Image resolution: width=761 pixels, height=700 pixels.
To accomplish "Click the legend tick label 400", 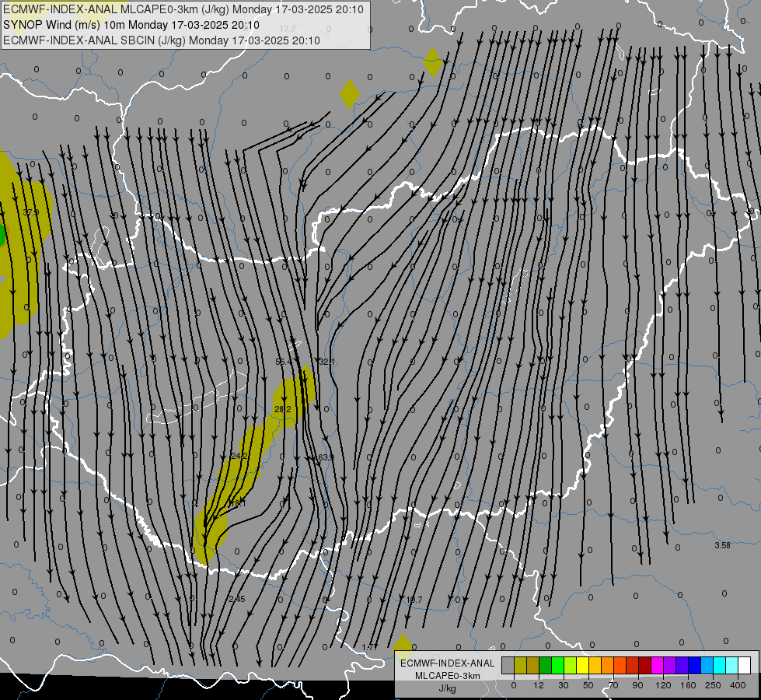I will 738,685.
